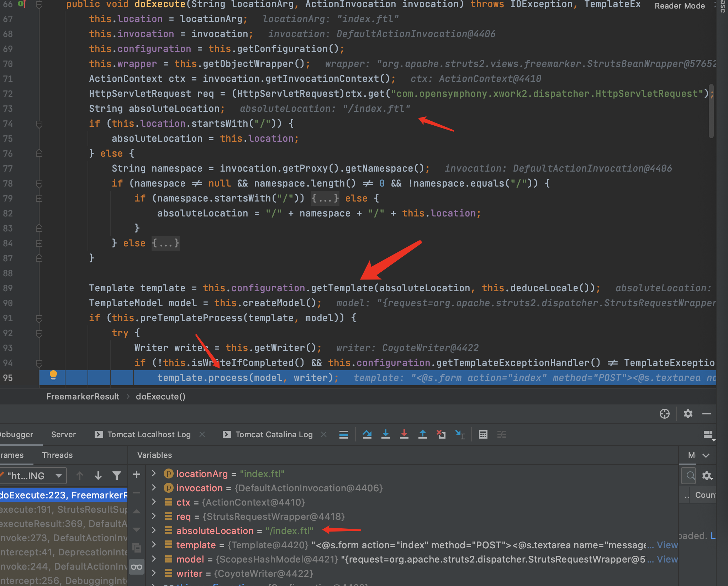Select executeResult:369 stack frame
This screenshot has height=586, width=728.
tap(64, 524)
